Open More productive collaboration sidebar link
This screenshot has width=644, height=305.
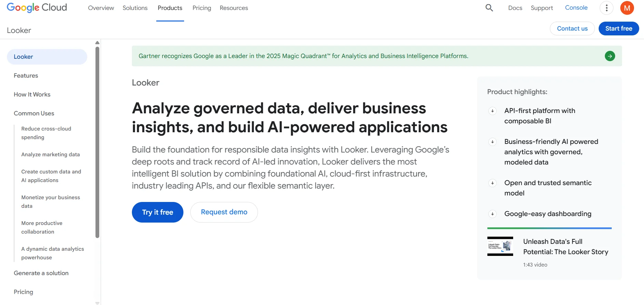point(42,227)
